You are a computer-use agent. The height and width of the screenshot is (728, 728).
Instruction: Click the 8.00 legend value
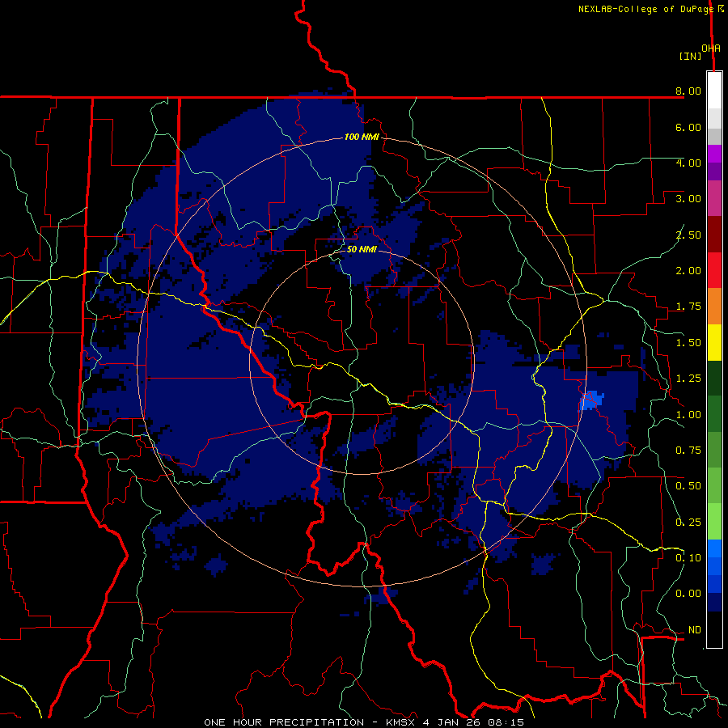[688, 91]
